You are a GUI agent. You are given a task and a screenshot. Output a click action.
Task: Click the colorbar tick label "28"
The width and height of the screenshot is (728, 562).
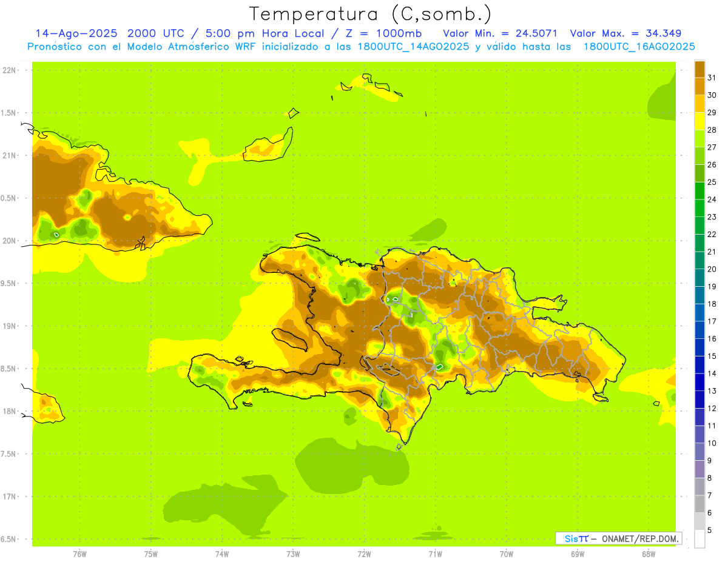(712, 130)
